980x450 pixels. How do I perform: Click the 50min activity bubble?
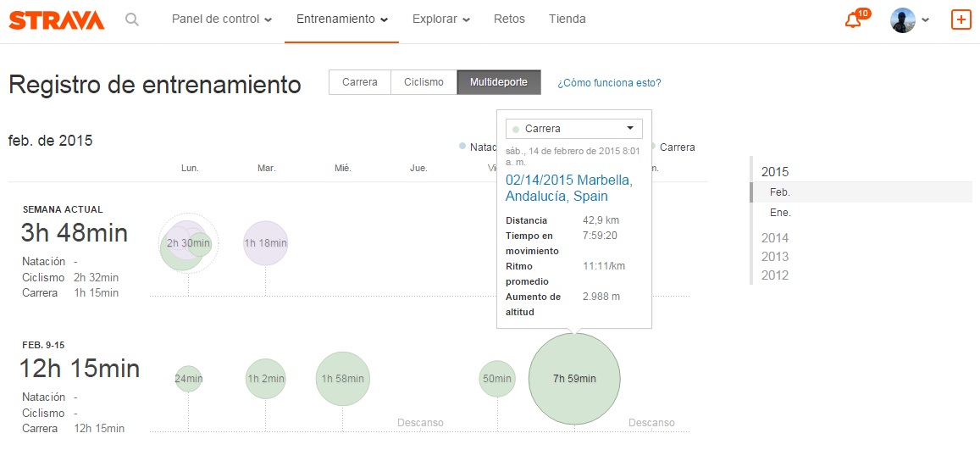point(497,379)
